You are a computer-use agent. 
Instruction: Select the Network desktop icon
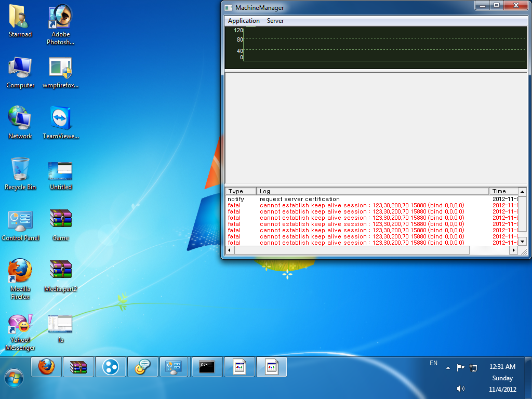click(20, 123)
